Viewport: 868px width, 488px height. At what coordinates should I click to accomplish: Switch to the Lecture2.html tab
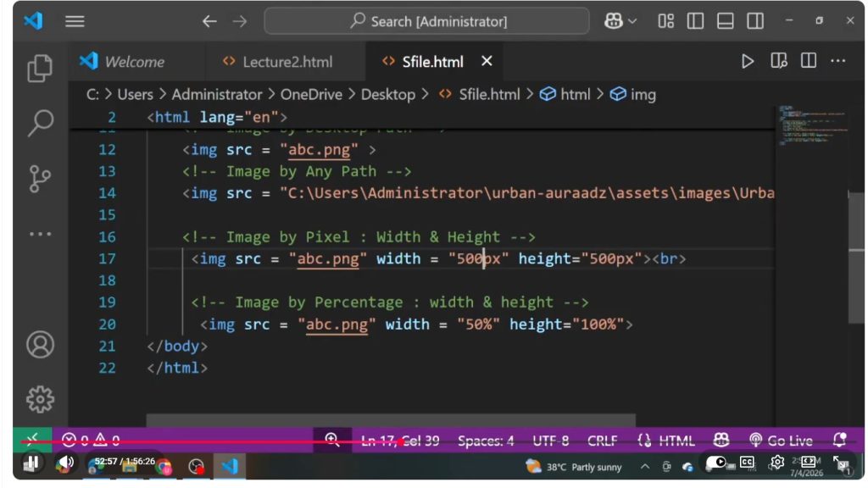tap(277, 61)
